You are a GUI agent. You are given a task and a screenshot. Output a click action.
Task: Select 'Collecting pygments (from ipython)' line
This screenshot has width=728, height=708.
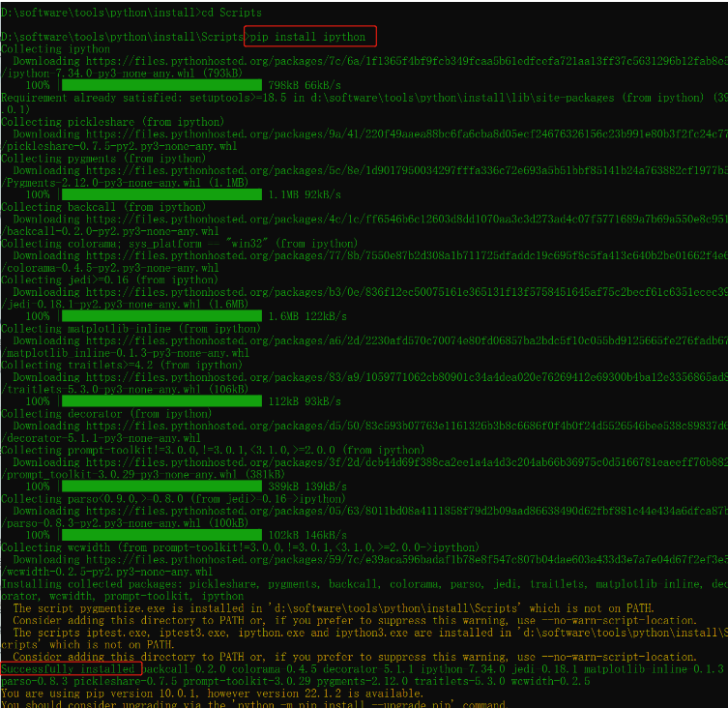103,159
